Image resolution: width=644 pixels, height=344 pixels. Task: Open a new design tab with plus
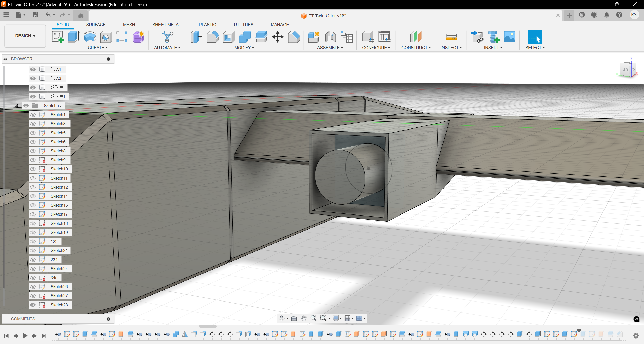pyautogui.click(x=569, y=15)
